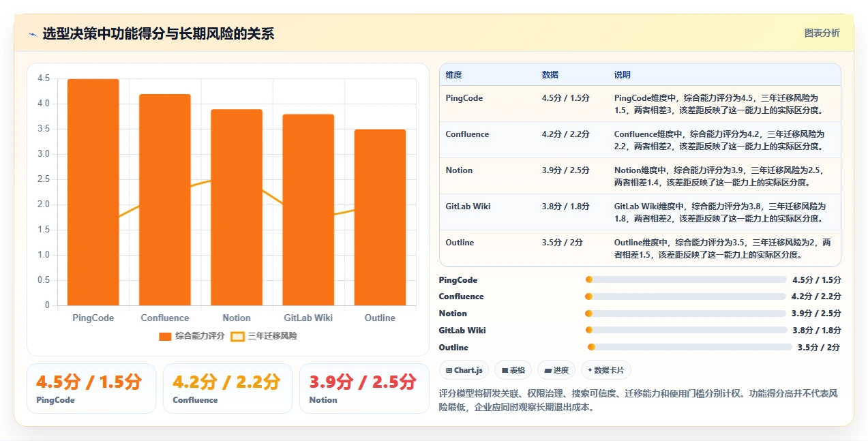Toggle the 综合能力评分 legend entry

(192, 336)
